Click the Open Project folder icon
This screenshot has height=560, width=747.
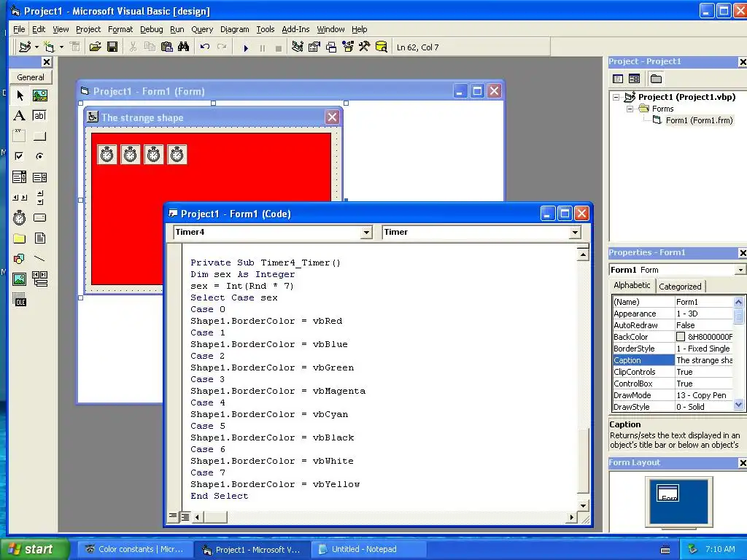click(x=96, y=47)
